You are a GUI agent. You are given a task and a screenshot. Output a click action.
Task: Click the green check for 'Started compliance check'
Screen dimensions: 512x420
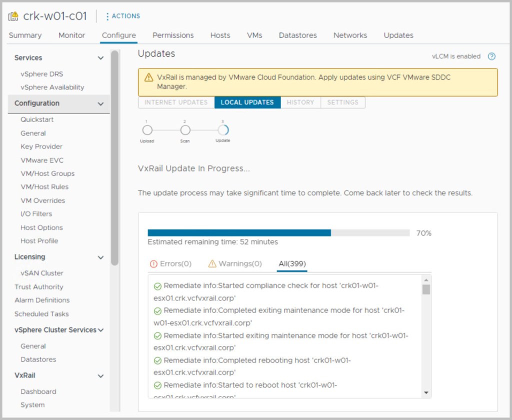(x=157, y=286)
